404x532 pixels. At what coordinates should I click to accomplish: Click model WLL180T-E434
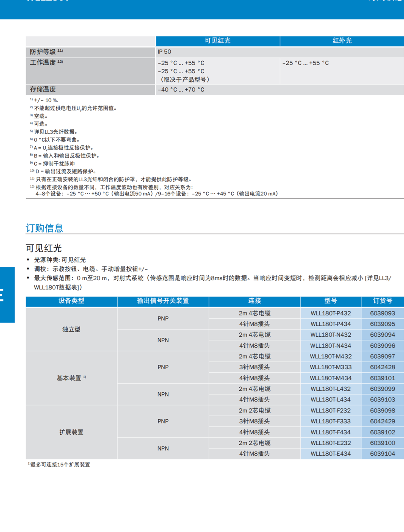coord(331,454)
